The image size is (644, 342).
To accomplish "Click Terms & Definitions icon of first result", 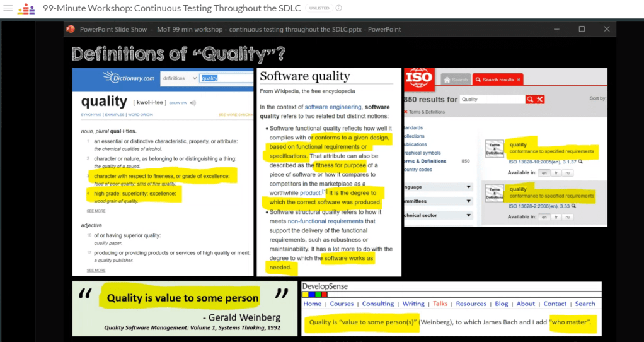I will (x=495, y=149).
